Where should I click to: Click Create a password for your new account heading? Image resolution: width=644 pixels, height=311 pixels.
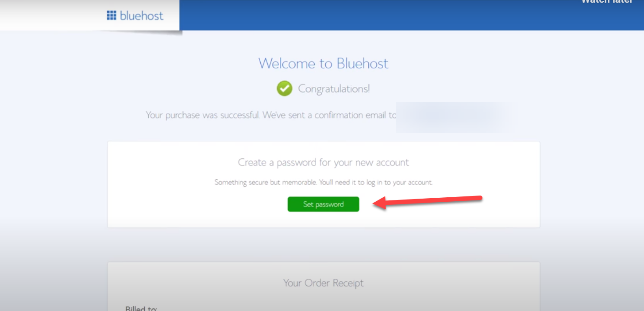(x=324, y=162)
